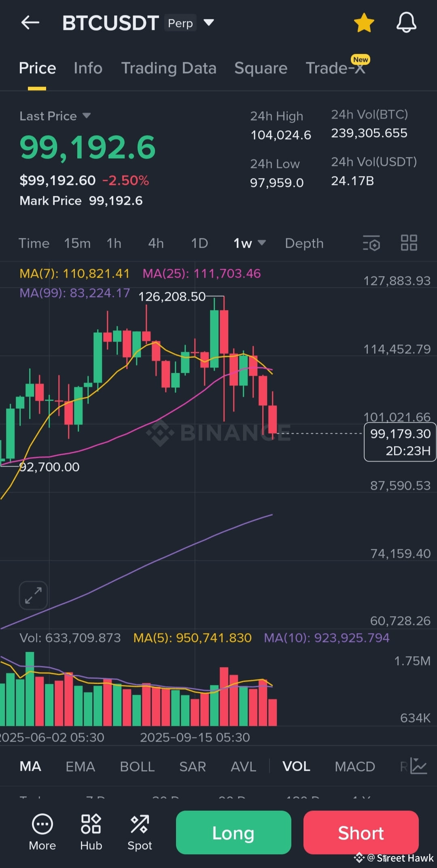The image size is (437, 868).
Task: Go back using the left arrow
Action: pos(30,23)
